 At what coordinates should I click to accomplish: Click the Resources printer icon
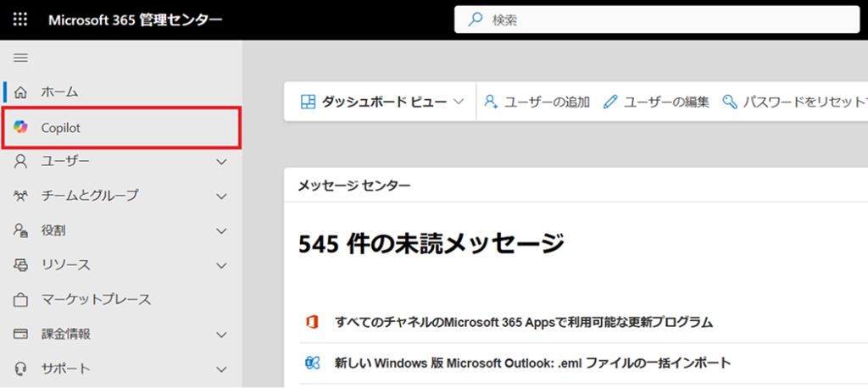pos(20,265)
